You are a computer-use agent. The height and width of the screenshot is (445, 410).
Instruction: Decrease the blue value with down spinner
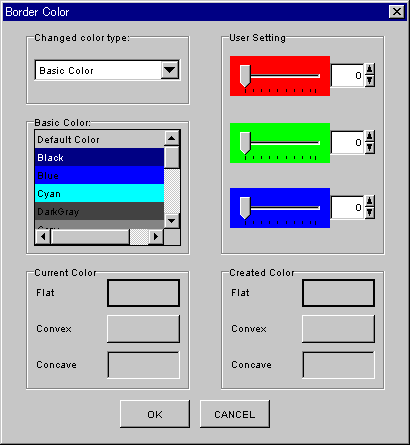tap(369, 213)
